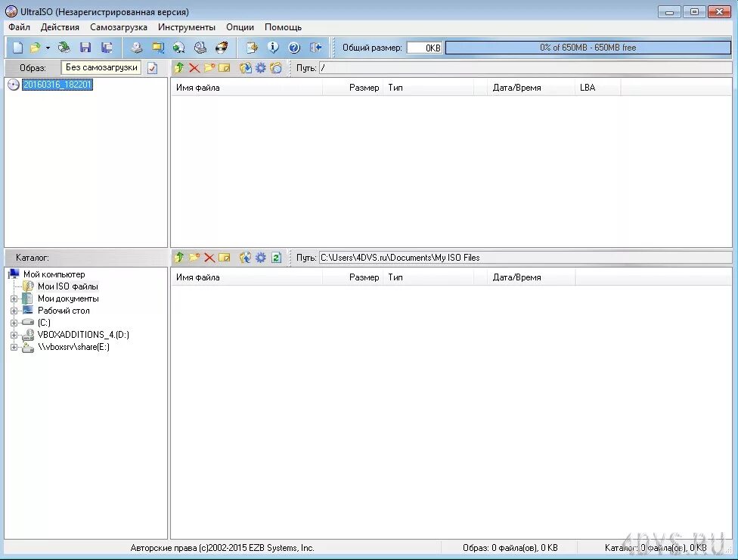Viewport: 738px width, 560px height.
Task: Select Мои документы in the tree
Action: click(x=68, y=299)
